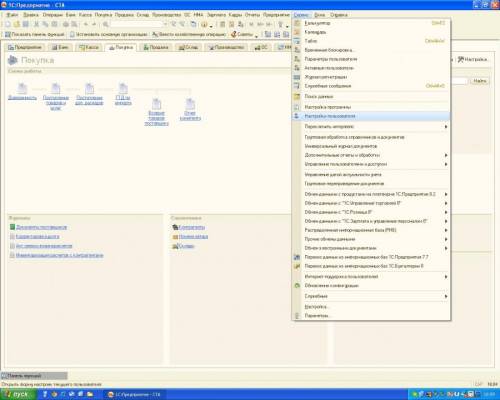Switch to the Продажа tab
Viewport: 500px width, 400px height.
click(x=156, y=47)
